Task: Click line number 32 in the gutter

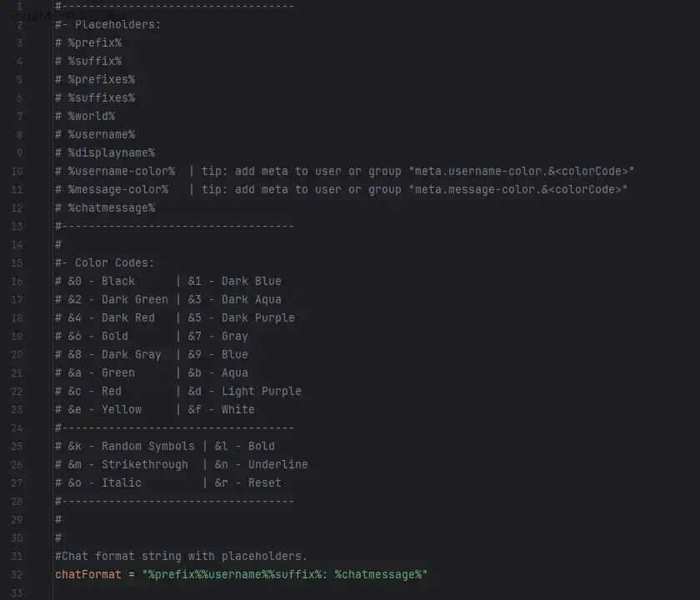Action: coord(17,574)
